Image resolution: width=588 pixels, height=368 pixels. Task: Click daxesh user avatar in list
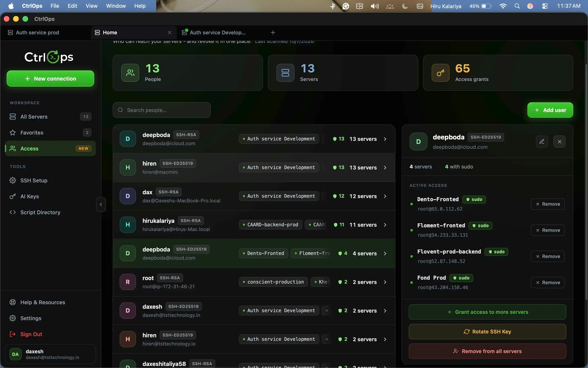[x=128, y=311]
